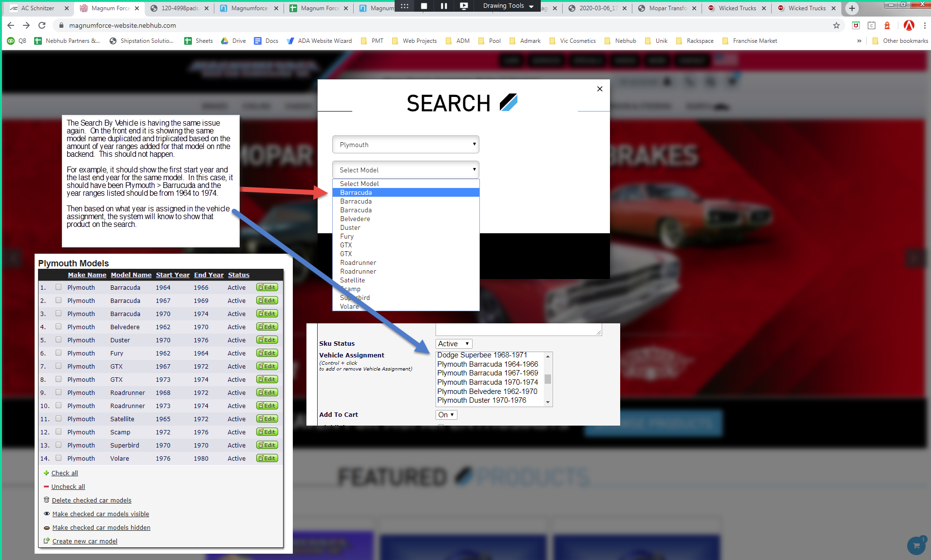The height and width of the screenshot is (560, 931).
Task: Open the Drive bookmark
Action: [x=233, y=41]
